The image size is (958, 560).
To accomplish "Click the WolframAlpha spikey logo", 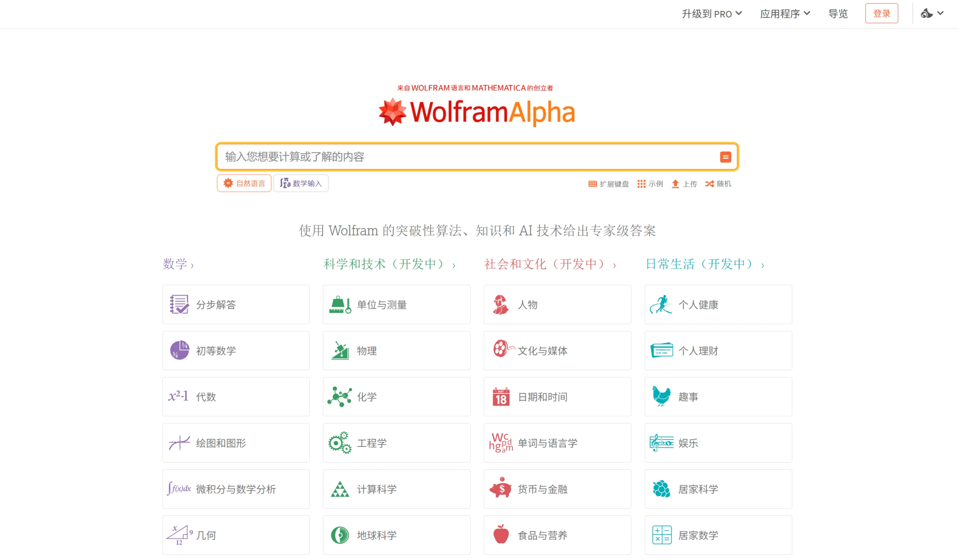I will point(392,112).
